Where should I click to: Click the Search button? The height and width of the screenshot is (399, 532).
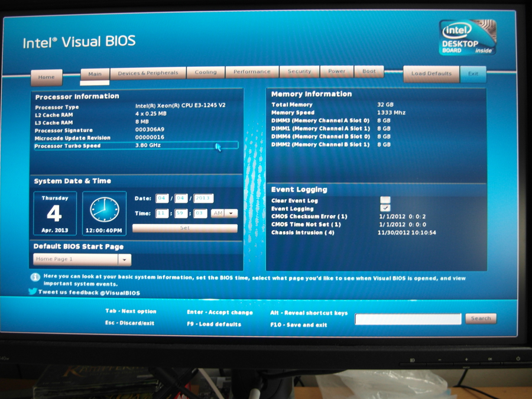coord(481,318)
